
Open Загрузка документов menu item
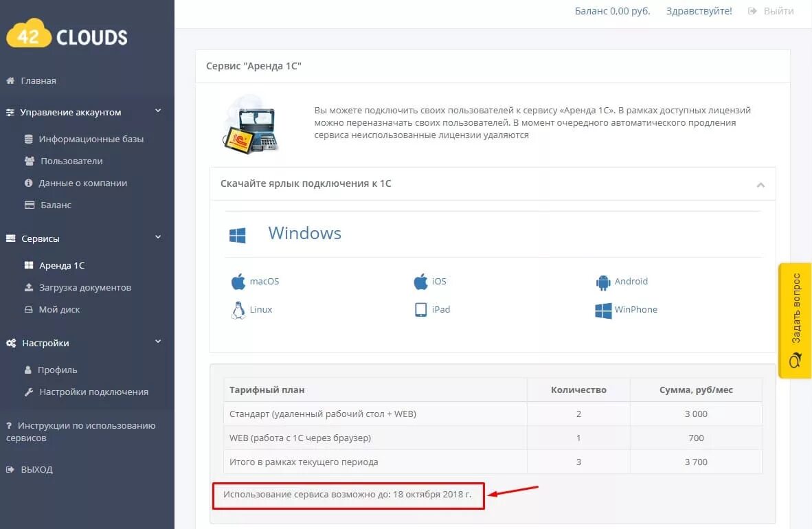pos(85,287)
